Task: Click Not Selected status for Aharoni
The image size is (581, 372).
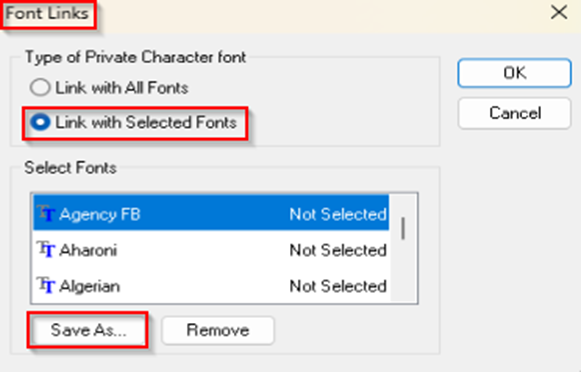Action: point(338,250)
